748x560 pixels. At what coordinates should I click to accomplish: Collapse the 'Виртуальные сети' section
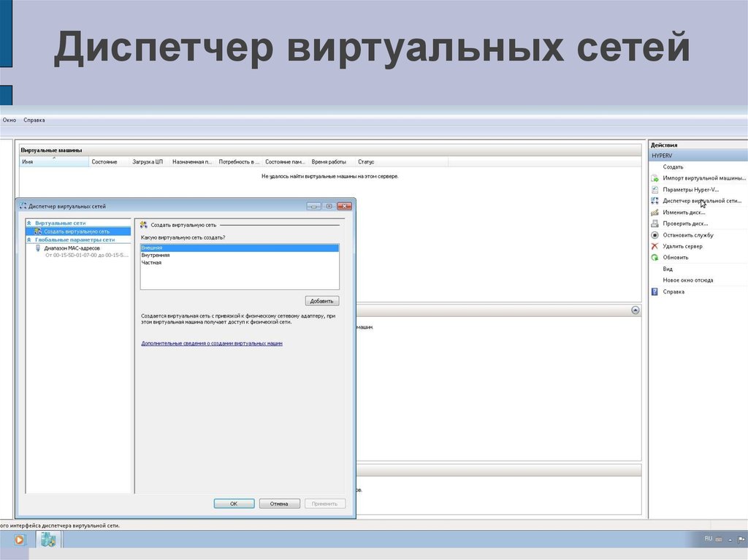coord(29,223)
